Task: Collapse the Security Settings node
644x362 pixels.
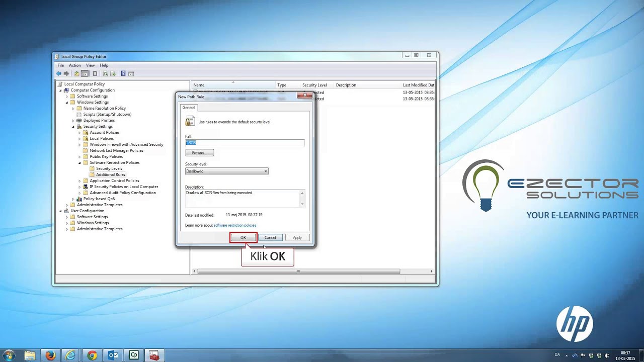Action: point(73,126)
